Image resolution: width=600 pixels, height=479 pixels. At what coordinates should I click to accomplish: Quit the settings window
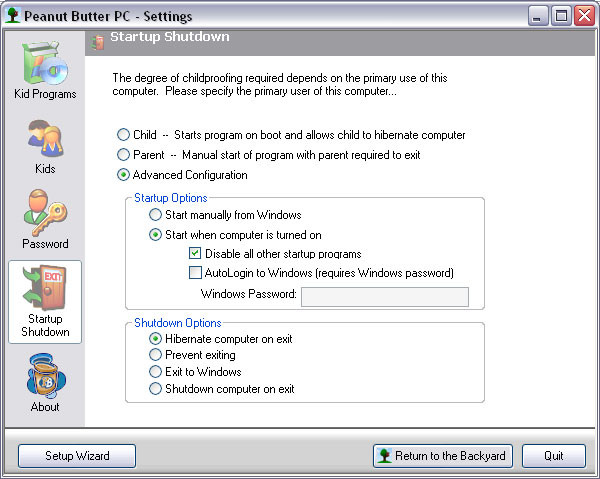pos(554,456)
